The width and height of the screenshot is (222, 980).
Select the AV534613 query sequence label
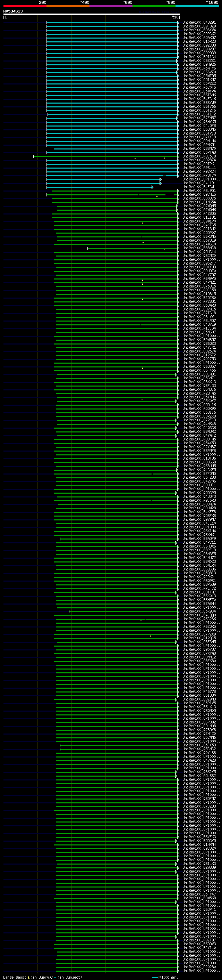pyautogui.click(x=13, y=11)
